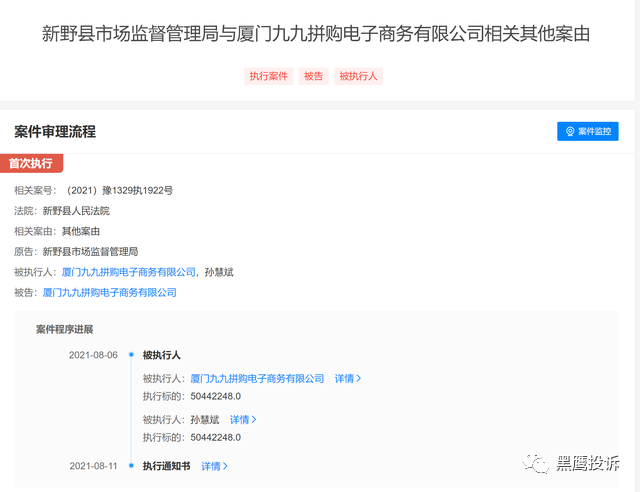Expand 详情 next to company in timeline
The width and height of the screenshot is (640, 492).
[348, 379]
